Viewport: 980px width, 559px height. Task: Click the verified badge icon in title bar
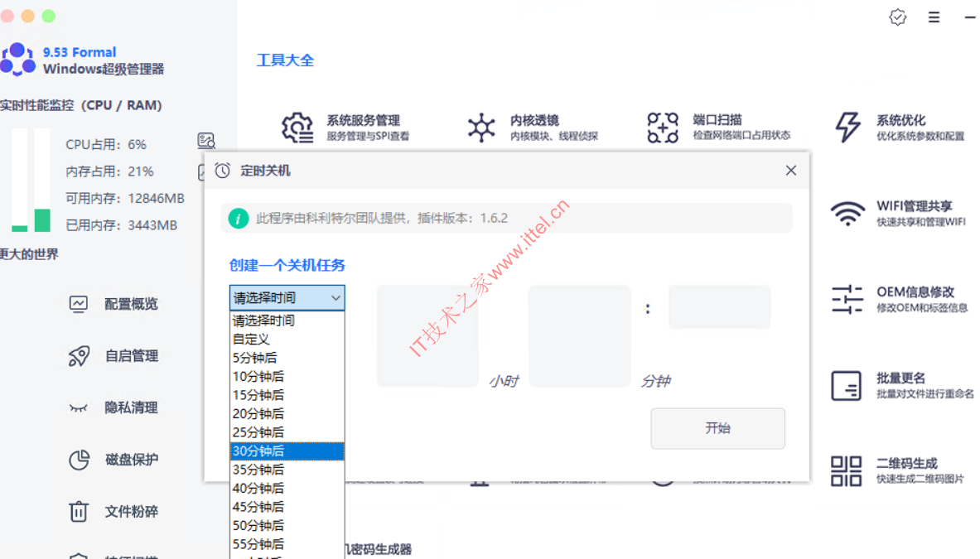pos(898,17)
